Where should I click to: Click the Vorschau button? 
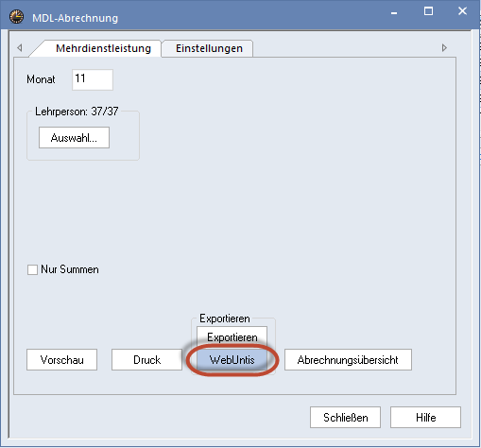point(61,359)
